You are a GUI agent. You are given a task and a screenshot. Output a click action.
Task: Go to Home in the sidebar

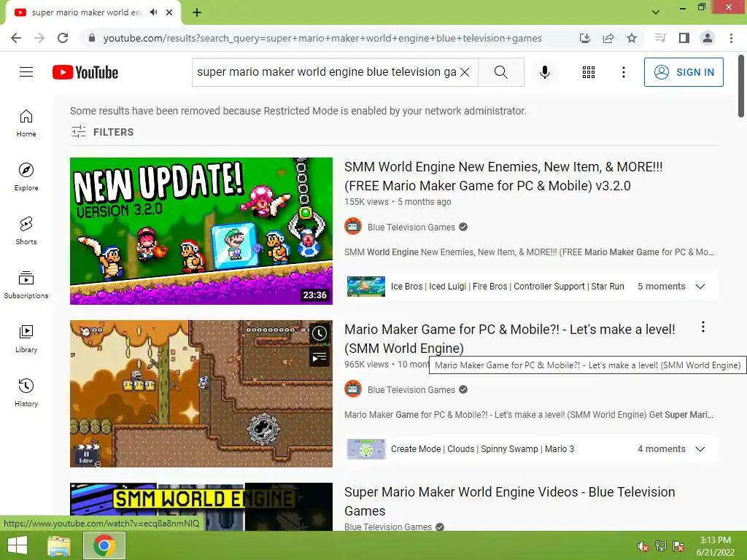26,123
